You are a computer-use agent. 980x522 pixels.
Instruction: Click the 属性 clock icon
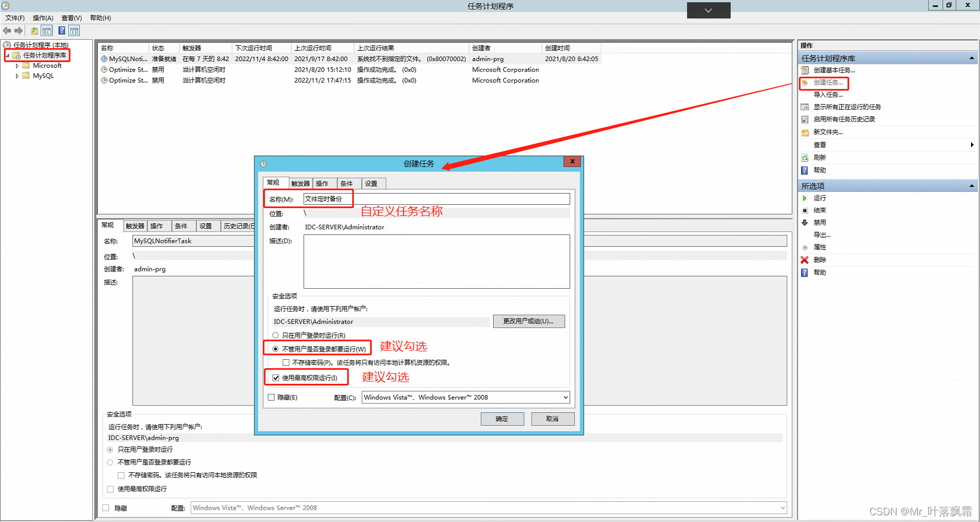805,247
